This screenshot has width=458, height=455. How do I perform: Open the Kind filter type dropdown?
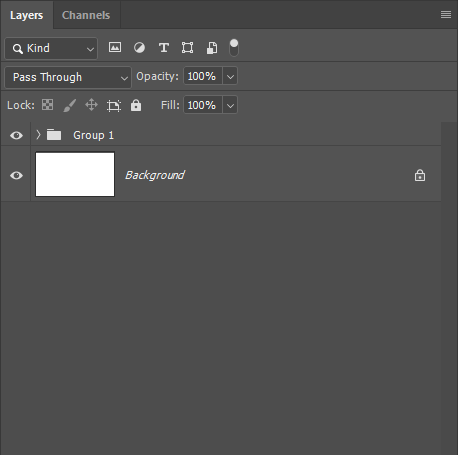[x=51, y=48]
